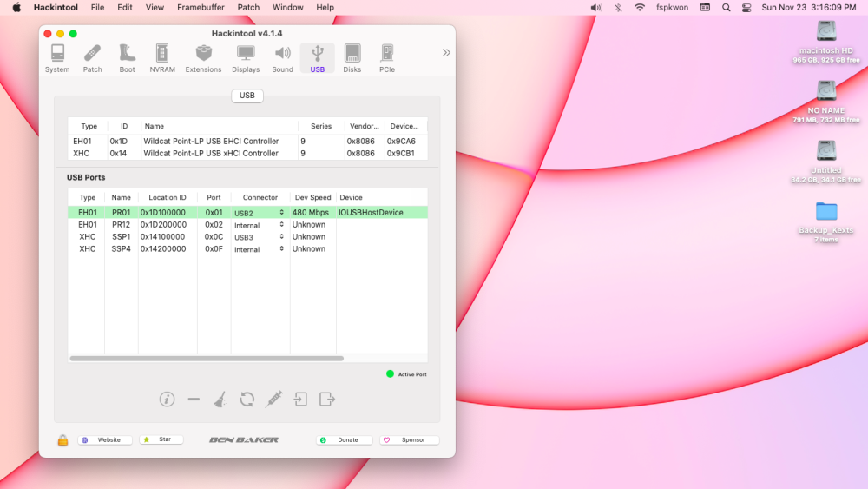
Task: Open the File menu
Action: click(97, 7)
